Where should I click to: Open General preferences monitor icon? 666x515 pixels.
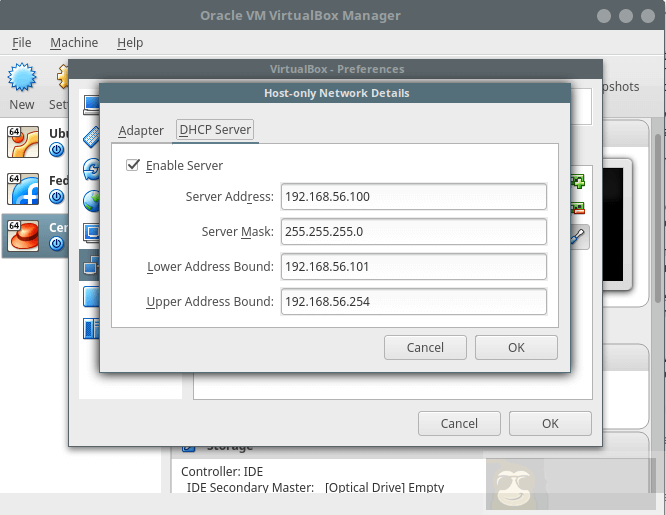pyautogui.click(x=91, y=105)
